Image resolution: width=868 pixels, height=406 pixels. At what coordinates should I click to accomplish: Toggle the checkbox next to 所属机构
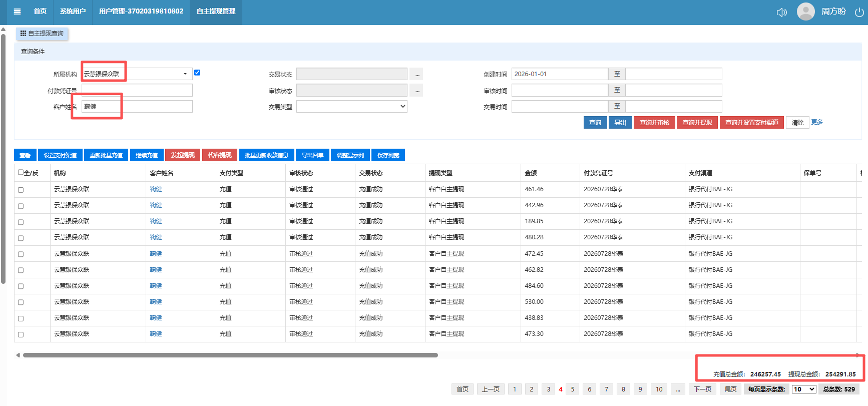pos(197,73)
